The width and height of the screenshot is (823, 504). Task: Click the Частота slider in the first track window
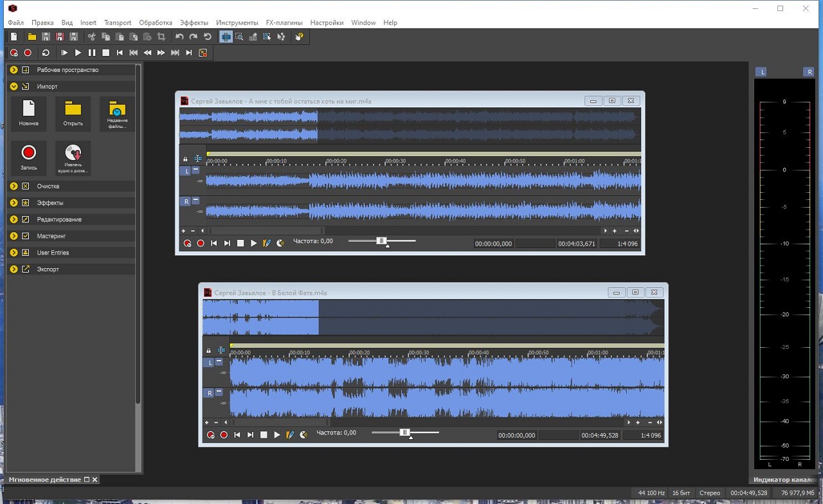click(381, 241)
